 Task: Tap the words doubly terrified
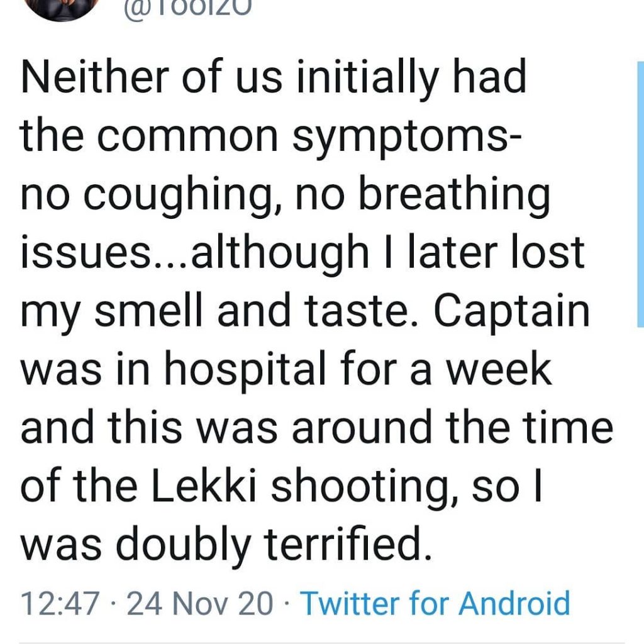click(x=274, y=544)
